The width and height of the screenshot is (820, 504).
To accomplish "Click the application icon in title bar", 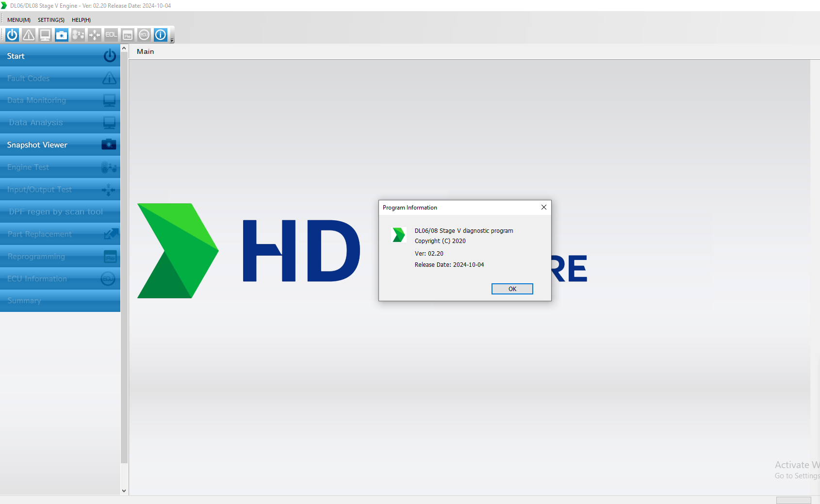I will [x=4, y=5].
